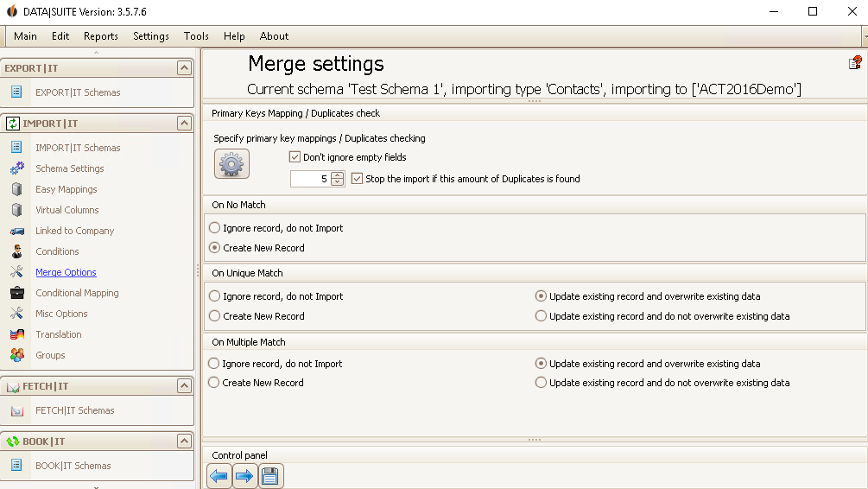Open the primary key mappings gear button

(x=231, y=164)
